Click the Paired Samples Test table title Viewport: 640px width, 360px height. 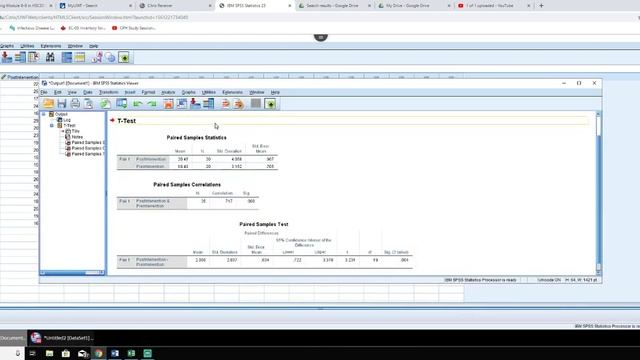[264, 224]
